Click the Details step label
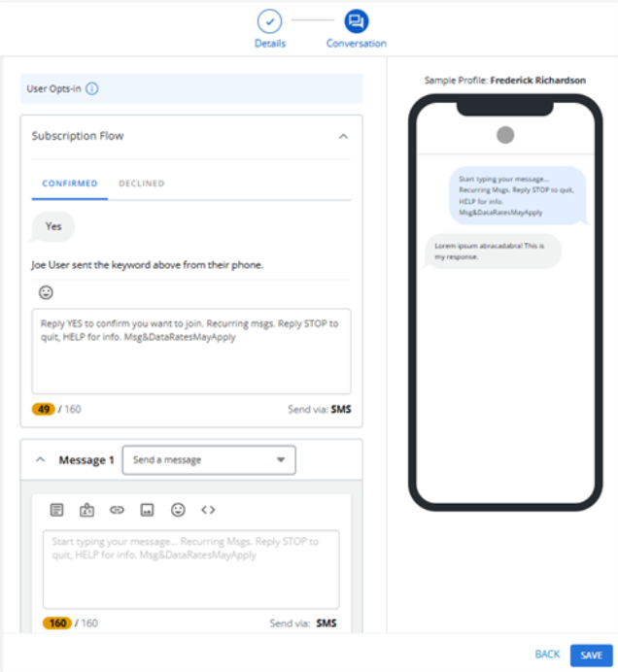618x672 pixels. click(x=270, y=44)
